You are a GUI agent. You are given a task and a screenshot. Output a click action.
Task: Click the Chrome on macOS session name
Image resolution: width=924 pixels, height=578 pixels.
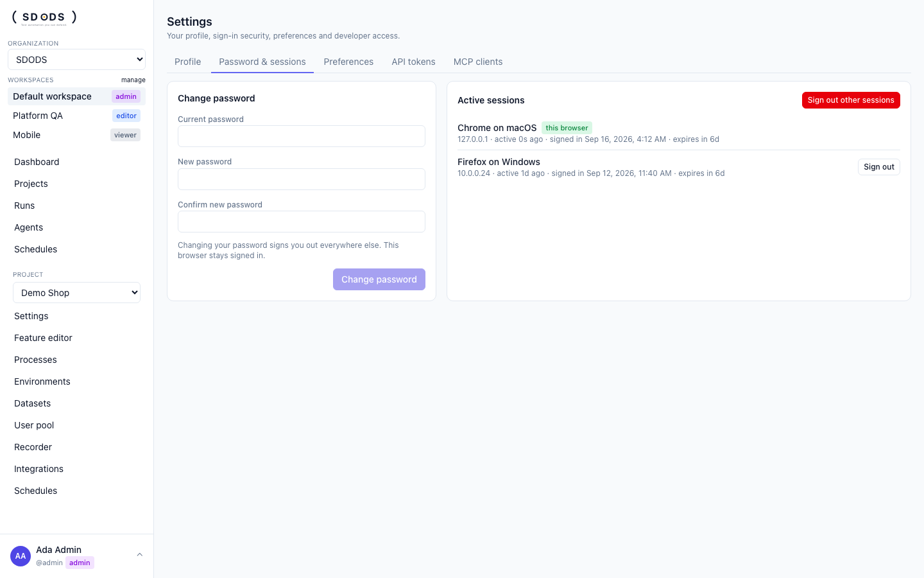497,128
